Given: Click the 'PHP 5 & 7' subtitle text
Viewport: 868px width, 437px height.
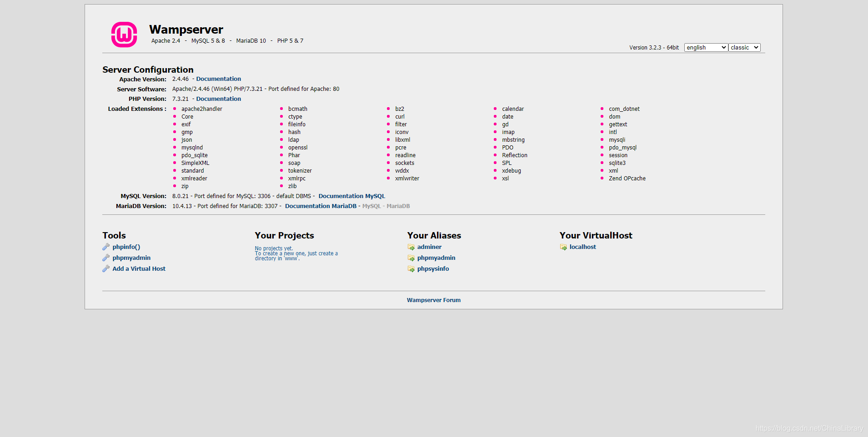Looking at the screenshot, I should click(290, 41).
